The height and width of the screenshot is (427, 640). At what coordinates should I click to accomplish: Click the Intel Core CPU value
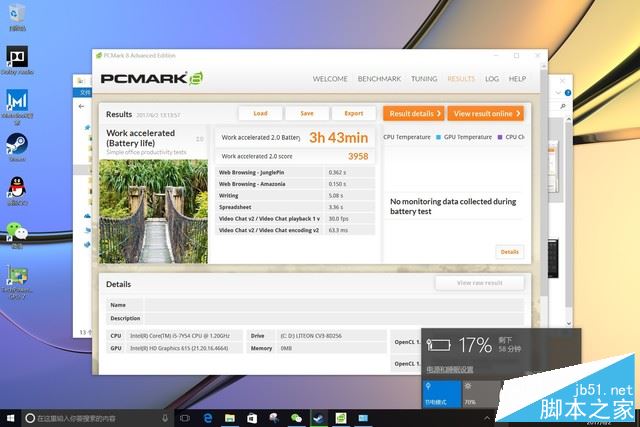coord(180,336)
